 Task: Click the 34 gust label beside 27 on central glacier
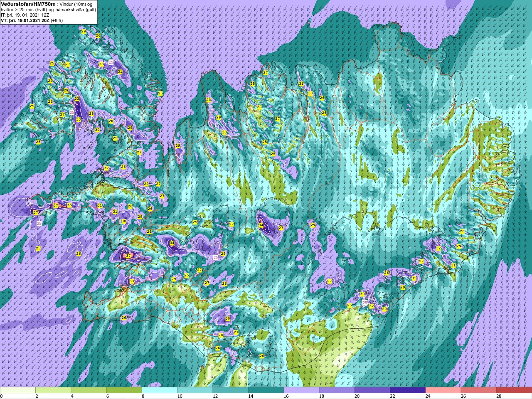(x=261, y=225)
